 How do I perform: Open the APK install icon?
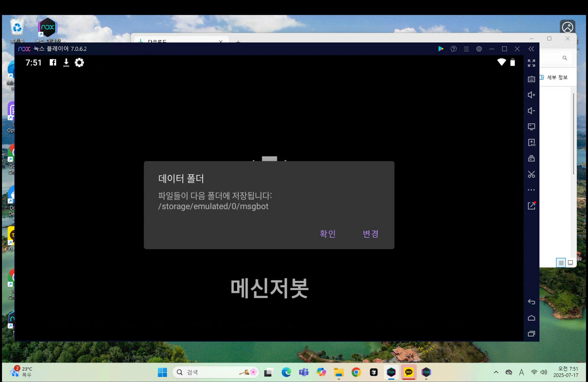click(x=531, y=142)
